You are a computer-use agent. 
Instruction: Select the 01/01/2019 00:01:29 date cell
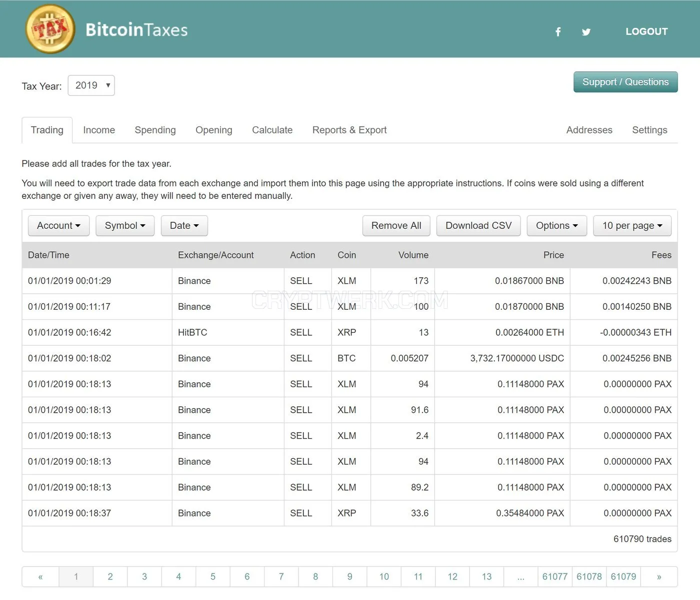click(x=97, y=281)
